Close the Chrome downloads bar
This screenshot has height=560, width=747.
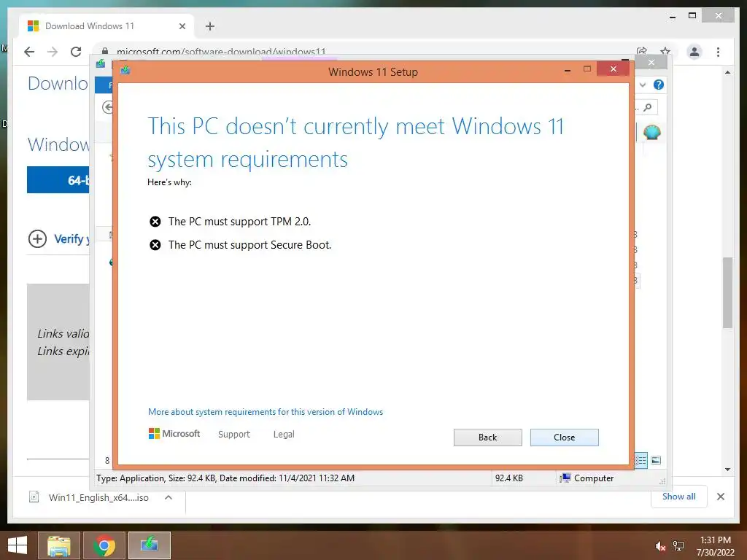[720, 497]
